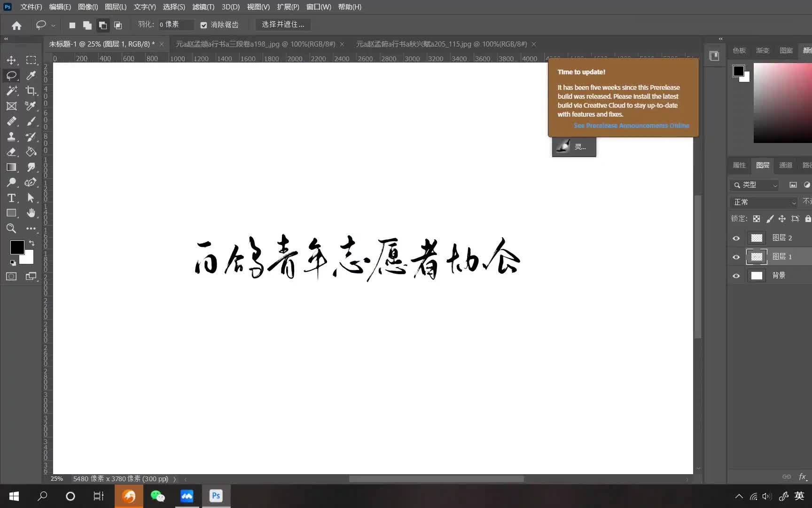
Task: Hide layer 图层 2
Action: coord(736,238)
